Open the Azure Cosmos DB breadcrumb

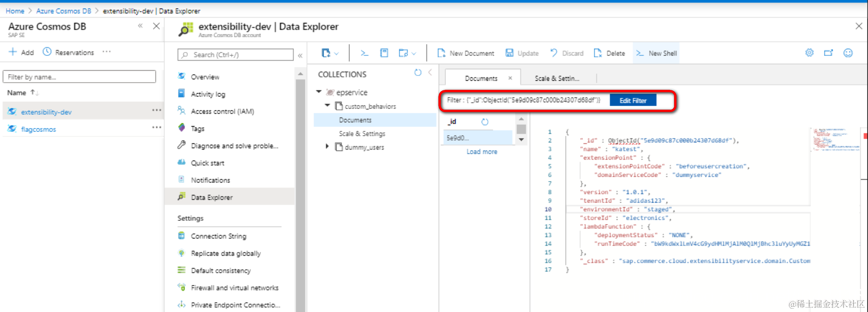click(x=64, y=11)
